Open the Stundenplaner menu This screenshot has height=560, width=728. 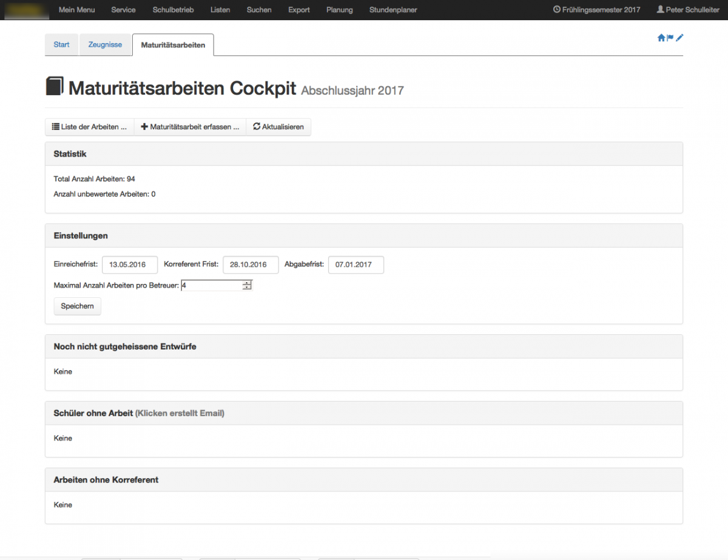click(x=393, y=10)
